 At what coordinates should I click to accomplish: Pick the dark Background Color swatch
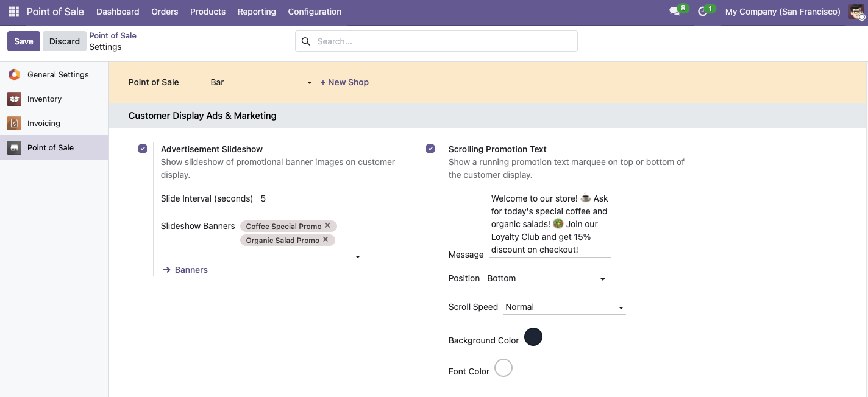[533, 337]
